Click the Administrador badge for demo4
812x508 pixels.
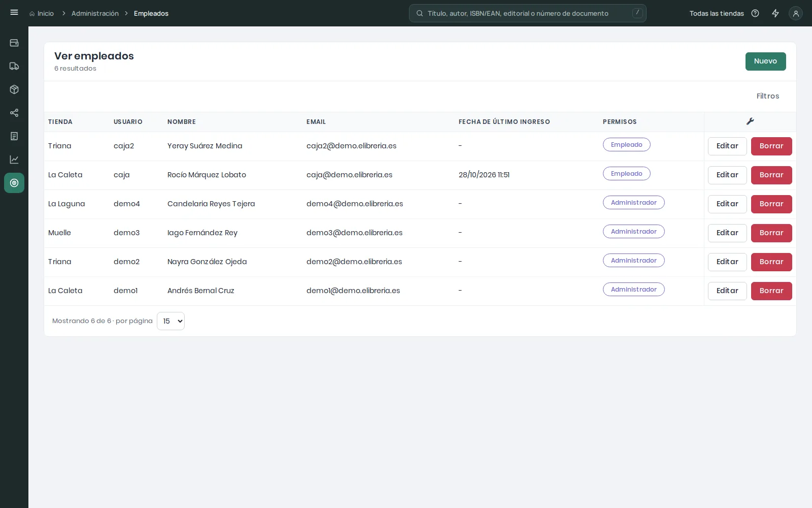[634, 203]
